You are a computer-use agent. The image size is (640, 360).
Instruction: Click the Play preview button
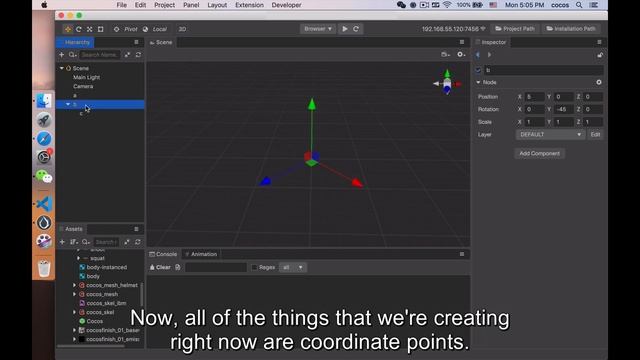345,29
